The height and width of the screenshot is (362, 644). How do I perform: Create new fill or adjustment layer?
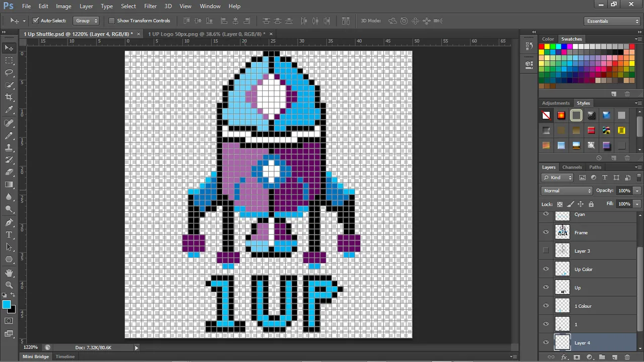589,357
